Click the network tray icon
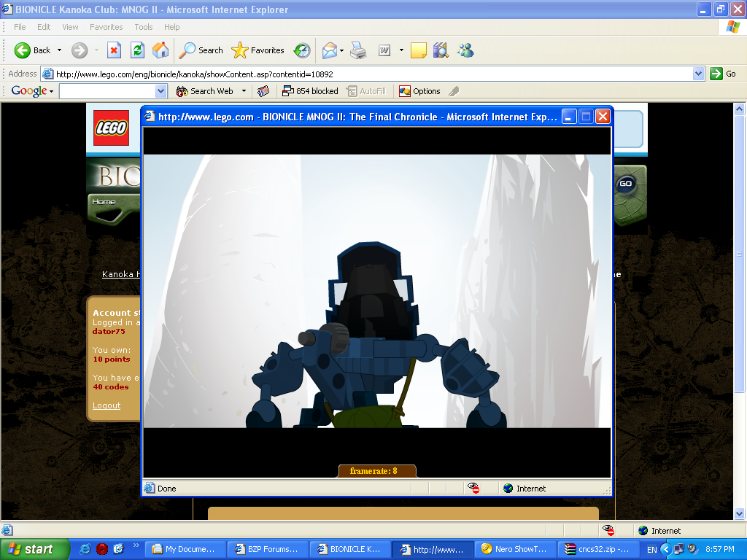 pyautogui.click(x=679, y=549)
